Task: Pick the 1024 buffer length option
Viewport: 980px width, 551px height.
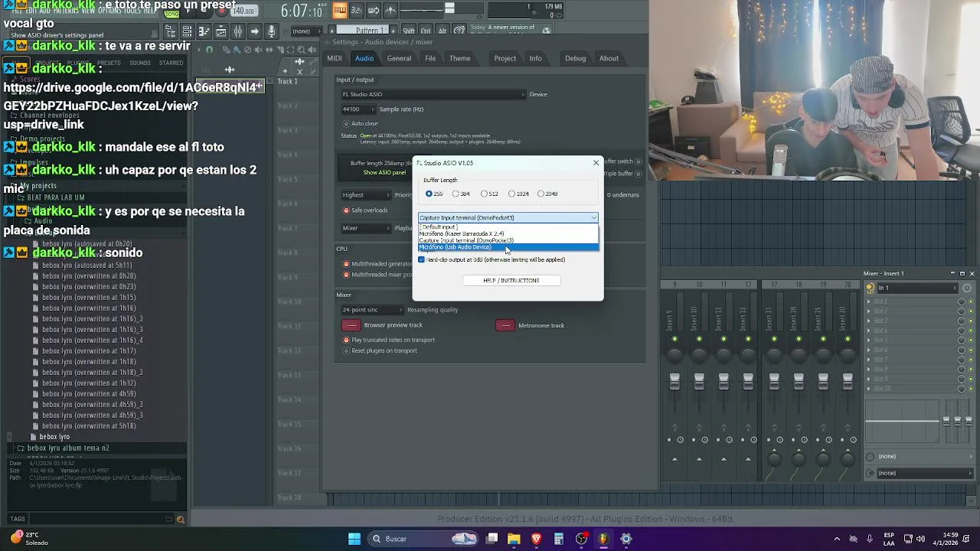Action: pyautogui.click(x=511, y=194)
